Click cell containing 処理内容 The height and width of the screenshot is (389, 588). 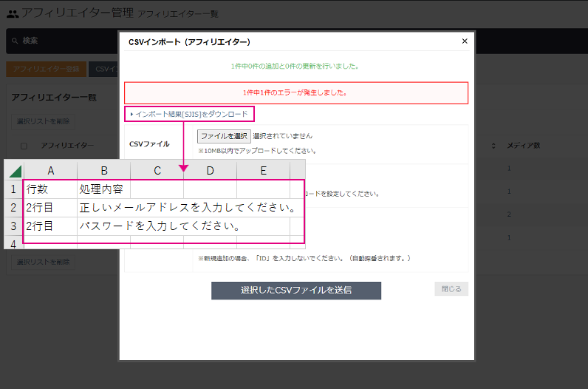104,189
